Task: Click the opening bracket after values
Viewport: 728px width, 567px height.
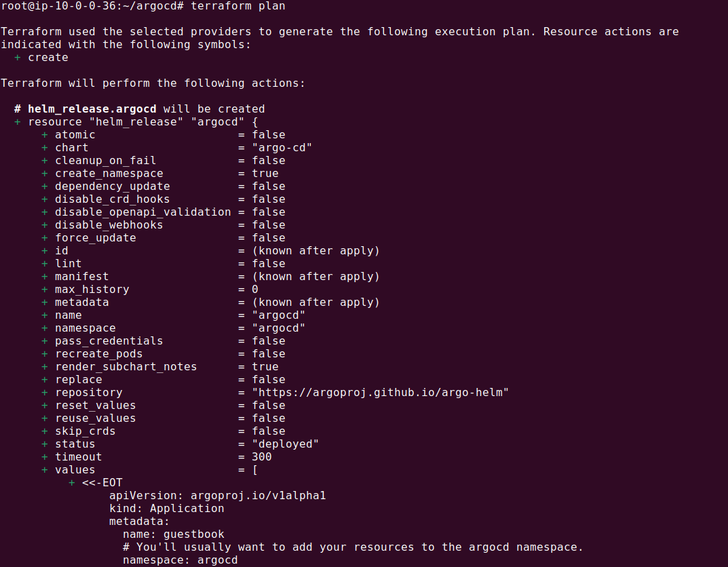Action: coord(255,469)
